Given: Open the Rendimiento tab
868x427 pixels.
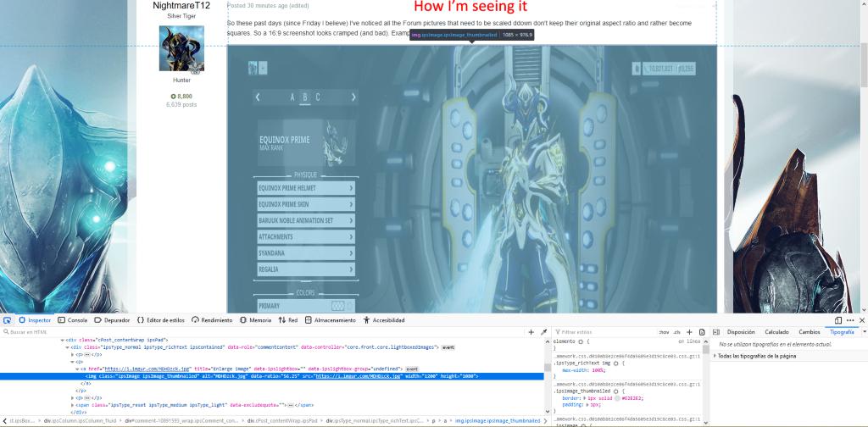Looking at the screenshot, I should 212,320.
